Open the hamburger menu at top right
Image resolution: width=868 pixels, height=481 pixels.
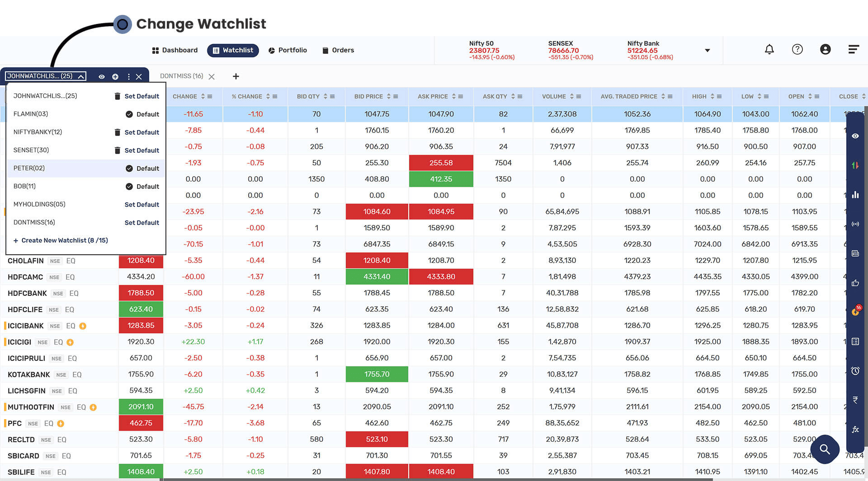853,49
